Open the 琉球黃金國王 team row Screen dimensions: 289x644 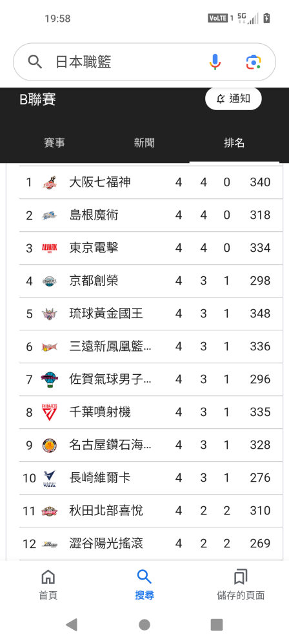pos(151,314)
